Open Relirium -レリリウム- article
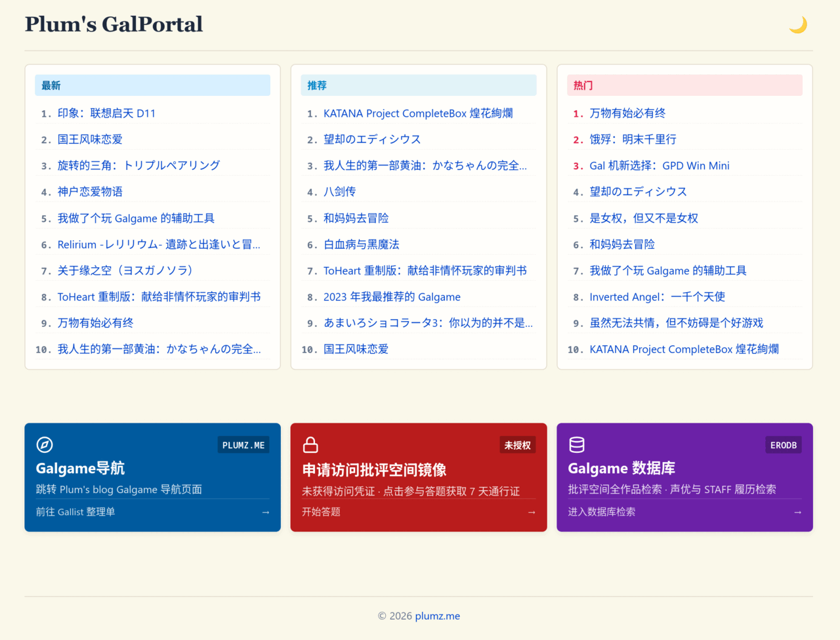 (159, 244)
